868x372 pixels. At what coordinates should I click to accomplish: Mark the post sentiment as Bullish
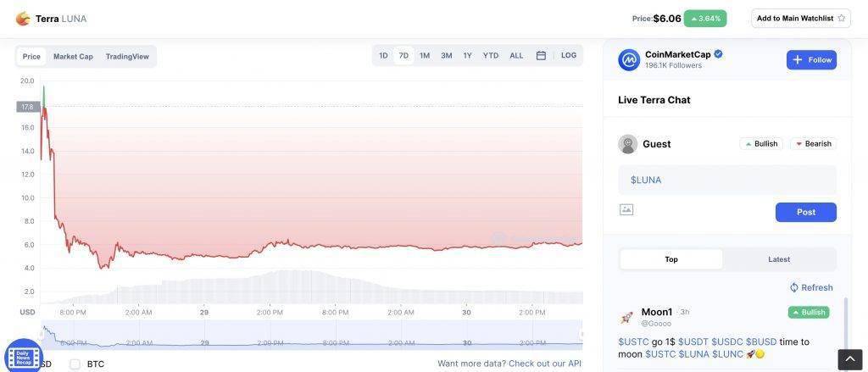pos(761,144)
